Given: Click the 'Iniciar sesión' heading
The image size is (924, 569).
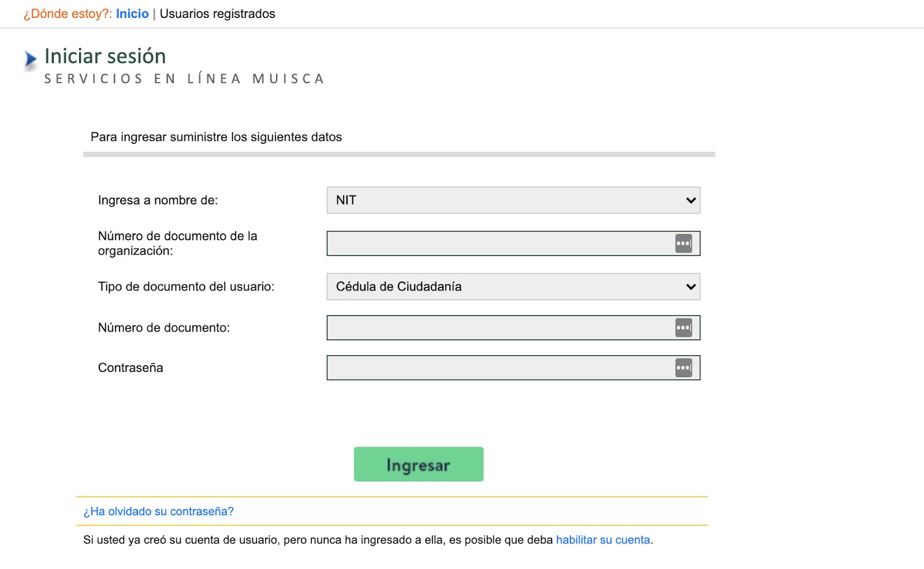Looking at the screenshot, I should (105, 56).
